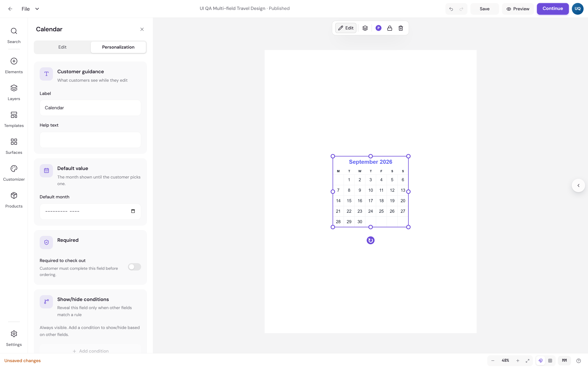Toggle Required to check out switch
The image size is (588, 368).
point(134,267)
